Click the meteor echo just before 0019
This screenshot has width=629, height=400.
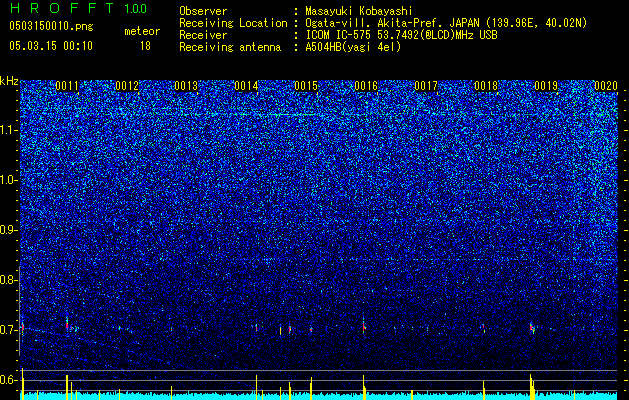point(532,327)
